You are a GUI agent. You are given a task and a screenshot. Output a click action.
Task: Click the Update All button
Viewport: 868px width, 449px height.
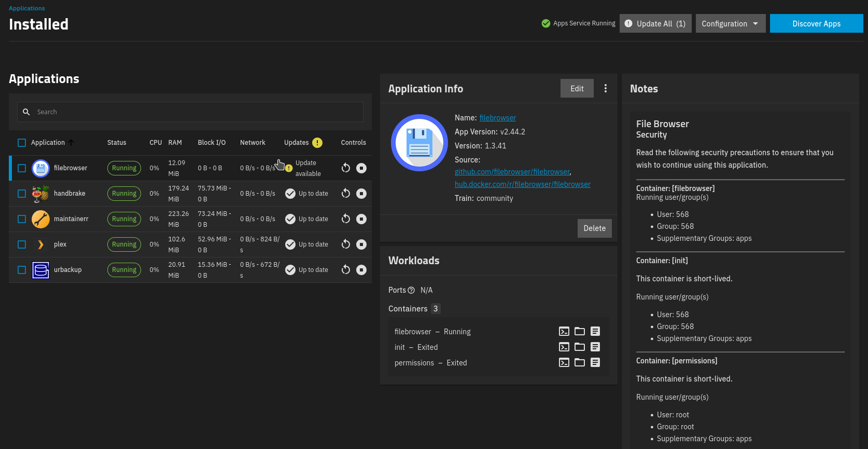point(655,24)
